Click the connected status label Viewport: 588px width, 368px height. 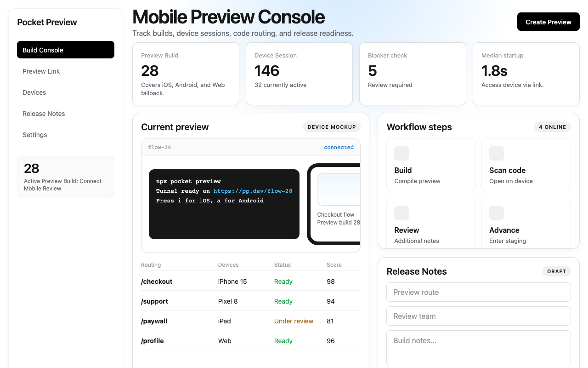tap(339, 147)
